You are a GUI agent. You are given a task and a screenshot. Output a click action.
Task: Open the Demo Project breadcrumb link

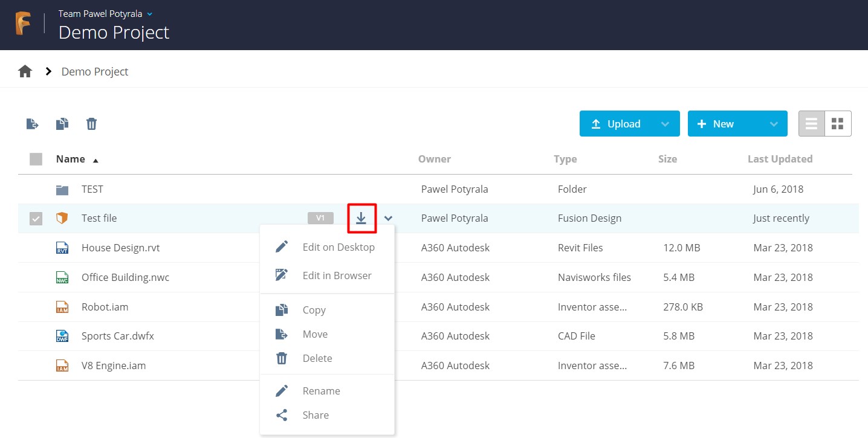tap(94, 71)
